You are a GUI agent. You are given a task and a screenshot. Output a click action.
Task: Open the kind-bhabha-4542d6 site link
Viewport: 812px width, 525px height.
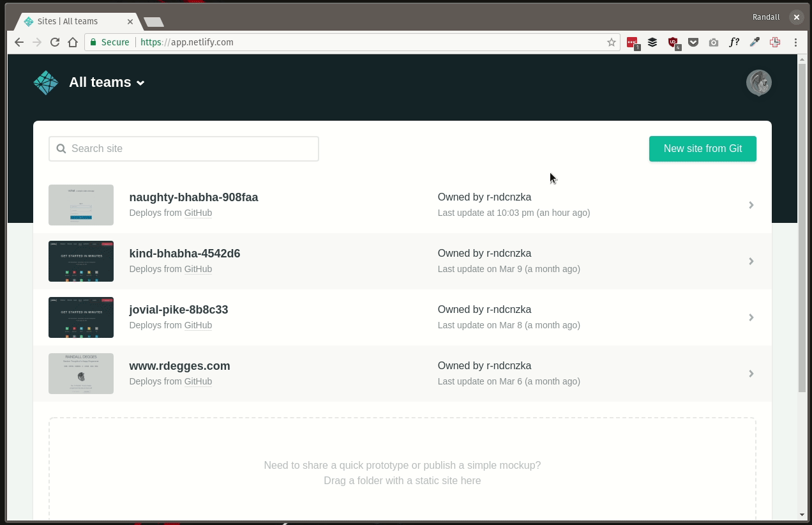click(184, 254)
